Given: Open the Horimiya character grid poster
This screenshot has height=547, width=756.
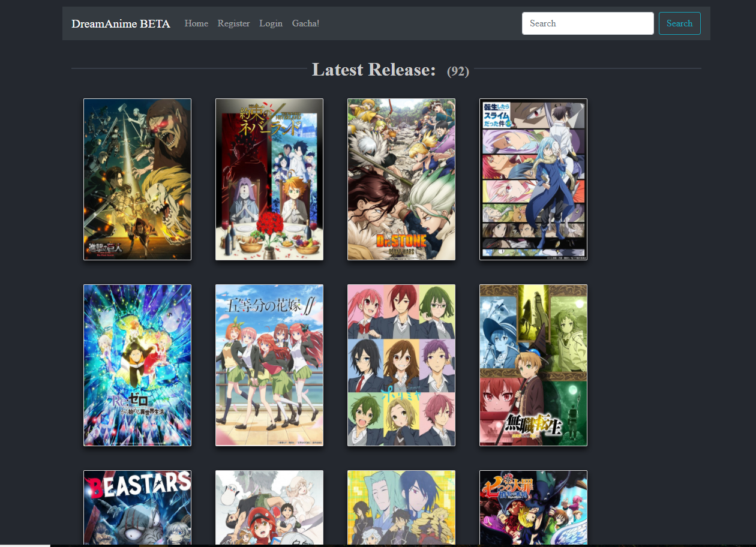Looking at the screenshot, I should pyautogui.click(x=401, y=365).
